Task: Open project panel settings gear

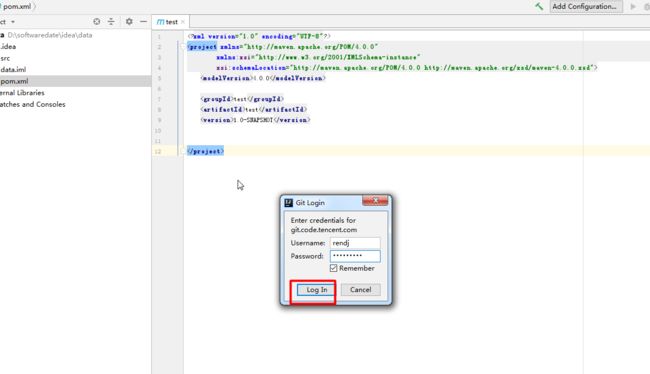Action: [129, 22]
